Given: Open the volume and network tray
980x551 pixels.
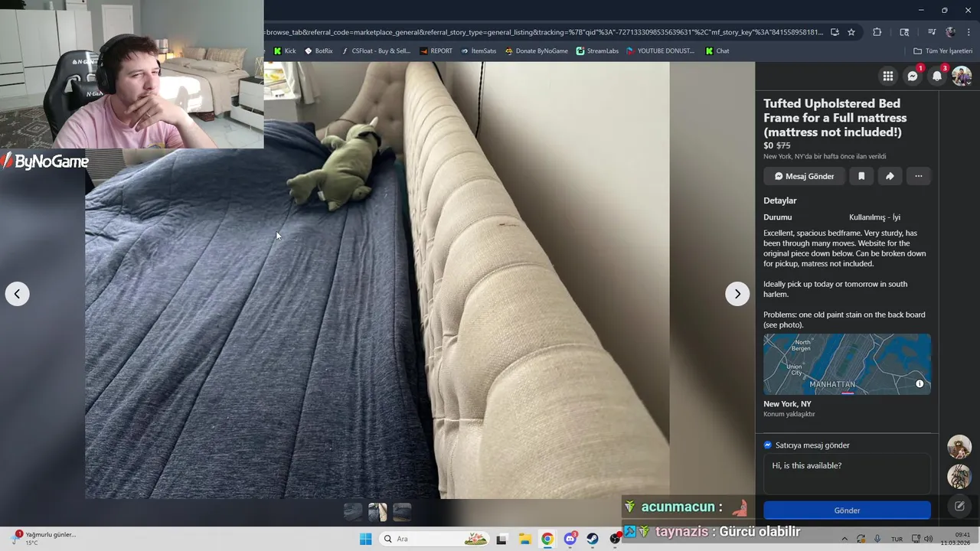Looking at the screenshot, I should coord(923,539).
